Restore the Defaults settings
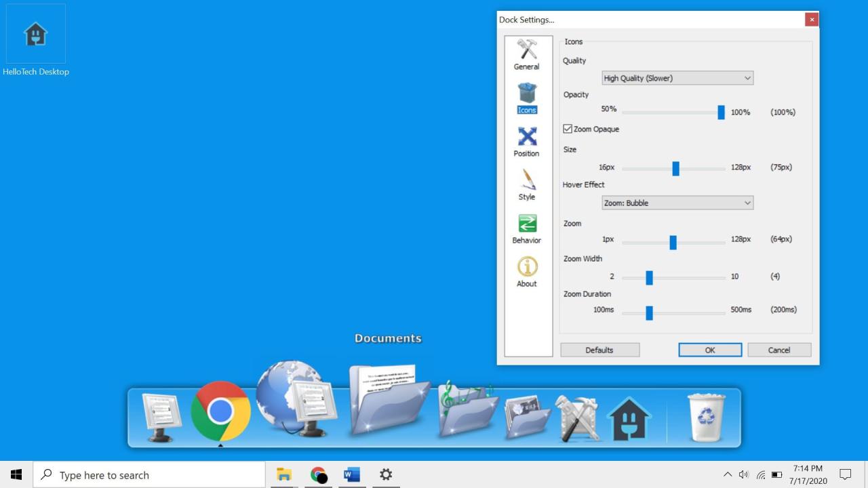The height and width of the screenshot is (488, 868). (599, 350)
